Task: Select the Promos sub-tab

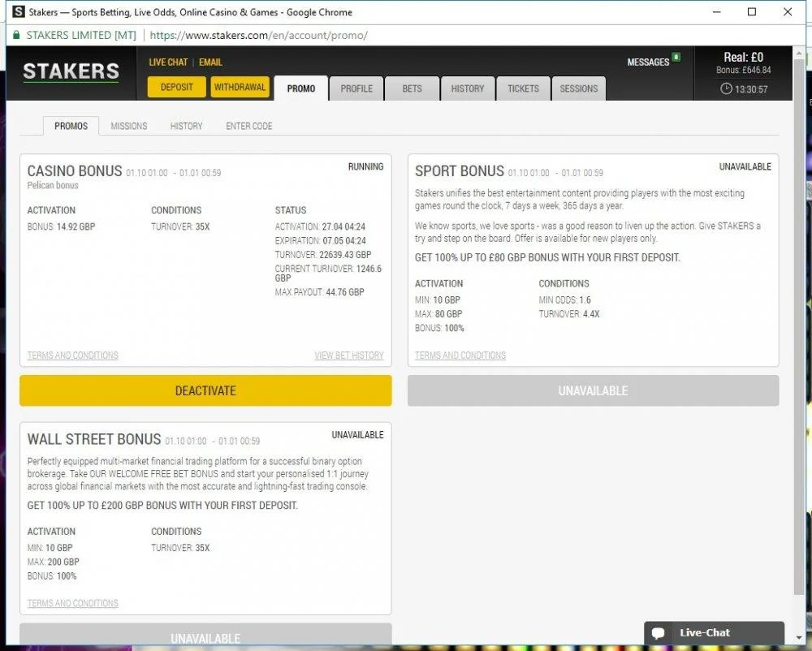Action: [x=71, y=126]
